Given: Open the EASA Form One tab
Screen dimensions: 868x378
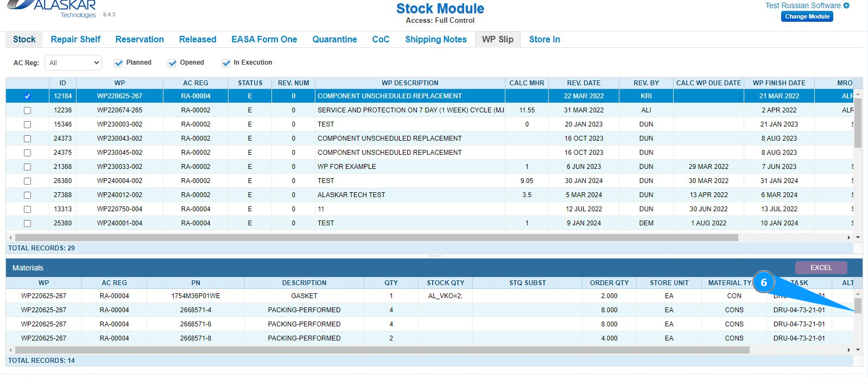Looking at the screenshot, I should 264,40.
